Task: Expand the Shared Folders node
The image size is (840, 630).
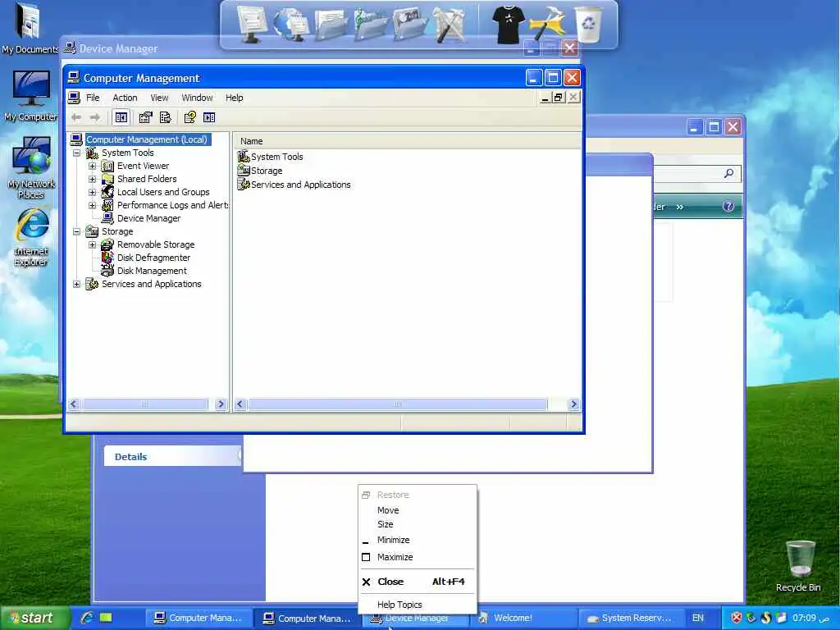Action: click(x=92, y=180)
